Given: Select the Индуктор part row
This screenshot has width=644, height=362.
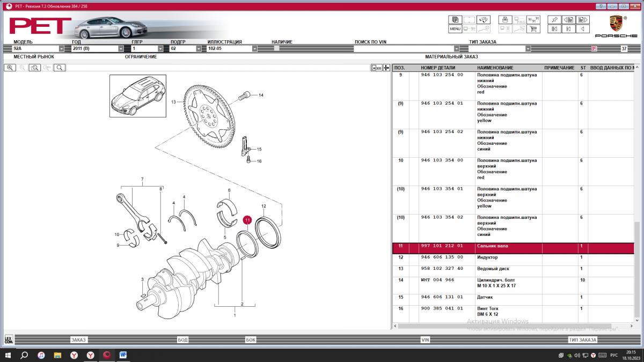Looking at the screenshot, I should click(x=487, y=257).
